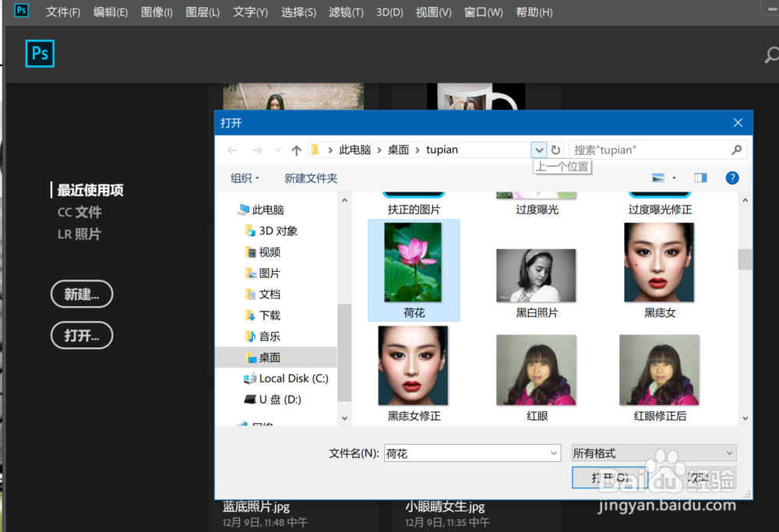Click the change view layout icon
Screen dimensions: 779x532
click(x=658, y=178)
